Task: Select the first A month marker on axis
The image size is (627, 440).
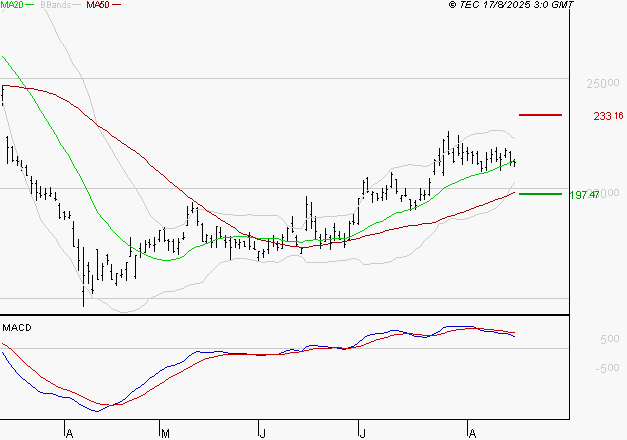Action: click(x=69, y=433)
